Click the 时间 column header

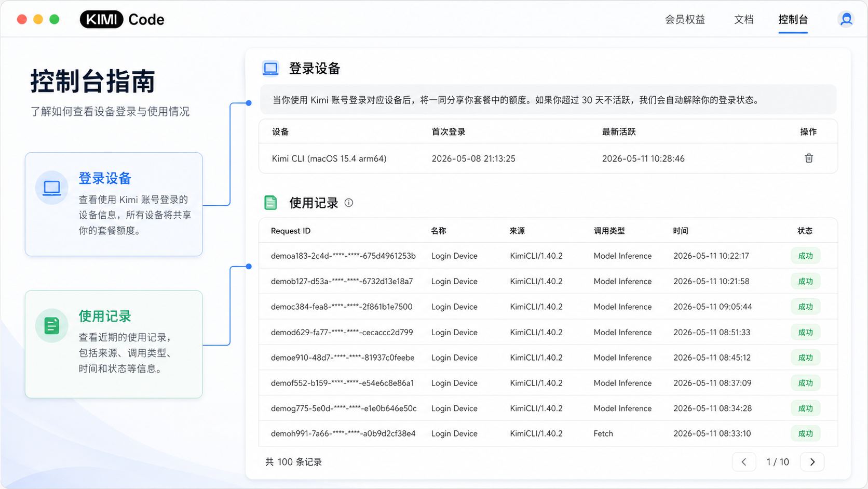(681, 231)
